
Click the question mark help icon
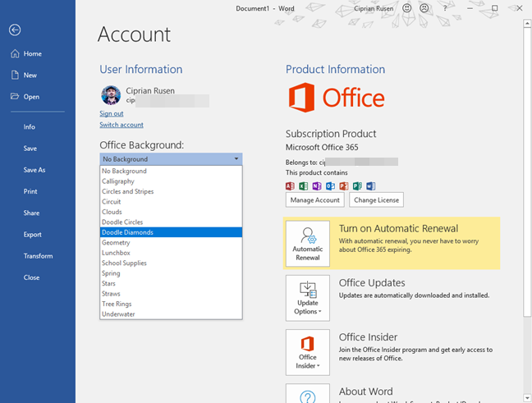[x=445, y=8]
